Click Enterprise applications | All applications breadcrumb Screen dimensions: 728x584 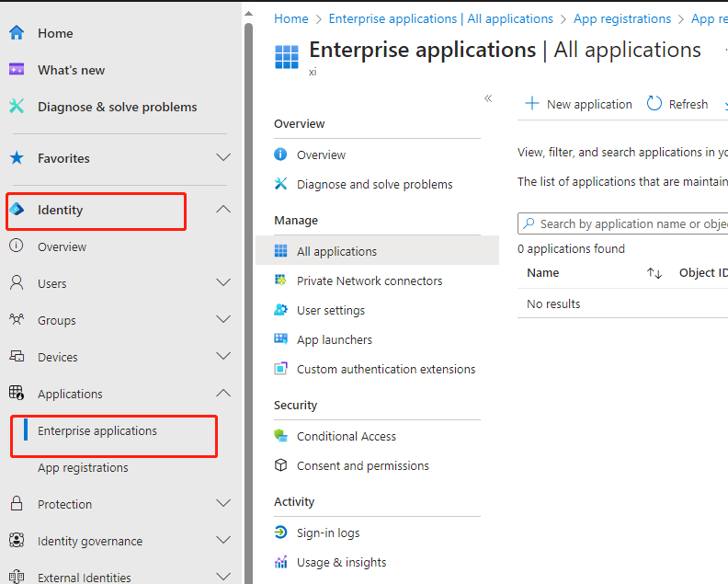[440, 18]
